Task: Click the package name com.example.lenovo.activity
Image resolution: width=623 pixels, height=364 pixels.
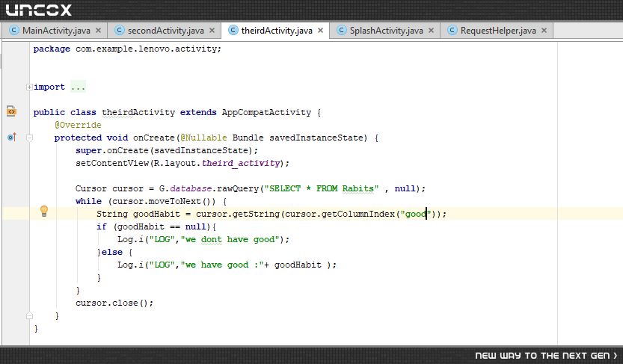Action: [x=147, y=49]
